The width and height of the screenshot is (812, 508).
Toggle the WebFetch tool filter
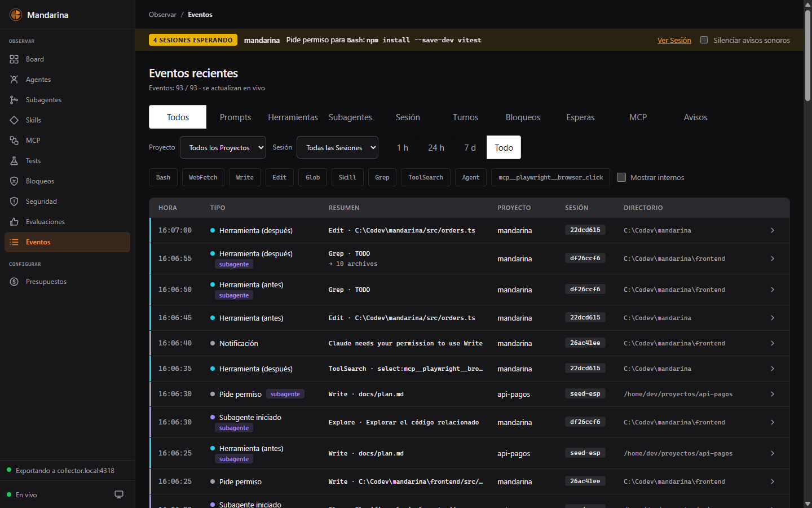point(203,177)
